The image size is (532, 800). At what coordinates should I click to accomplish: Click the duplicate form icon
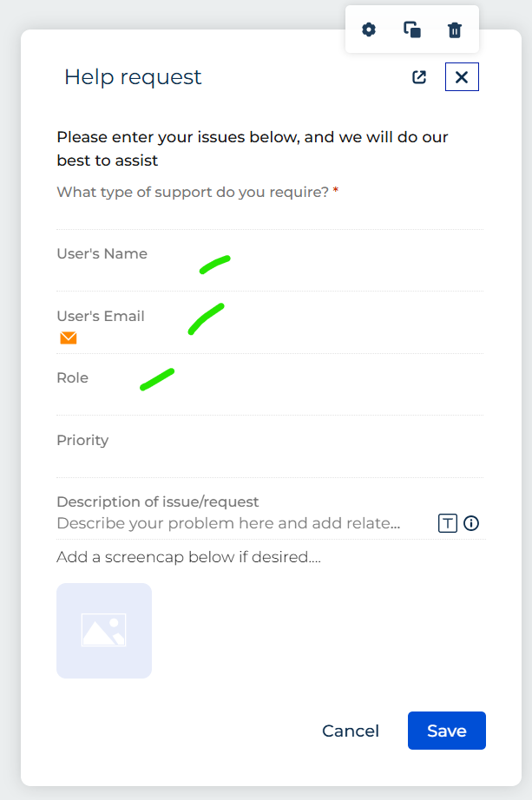tap(412, 30)
